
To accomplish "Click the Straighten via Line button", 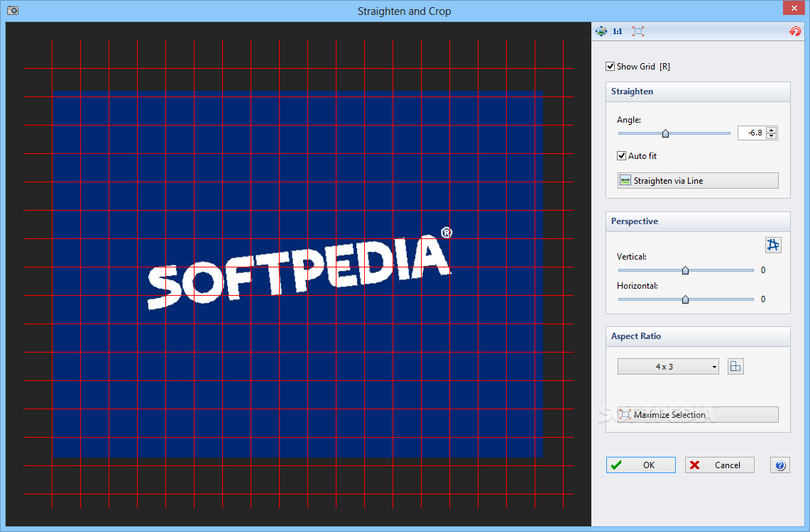I will coord(698,181).
